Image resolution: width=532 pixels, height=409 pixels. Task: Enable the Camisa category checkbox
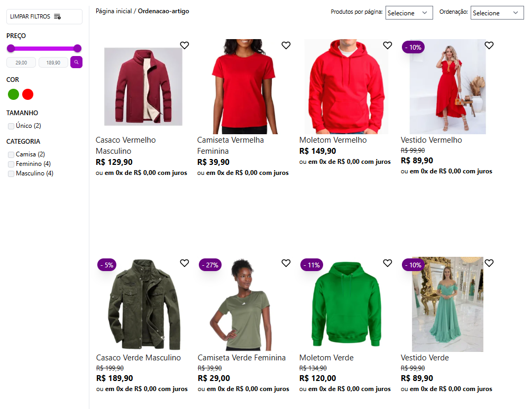coord(11,154)
